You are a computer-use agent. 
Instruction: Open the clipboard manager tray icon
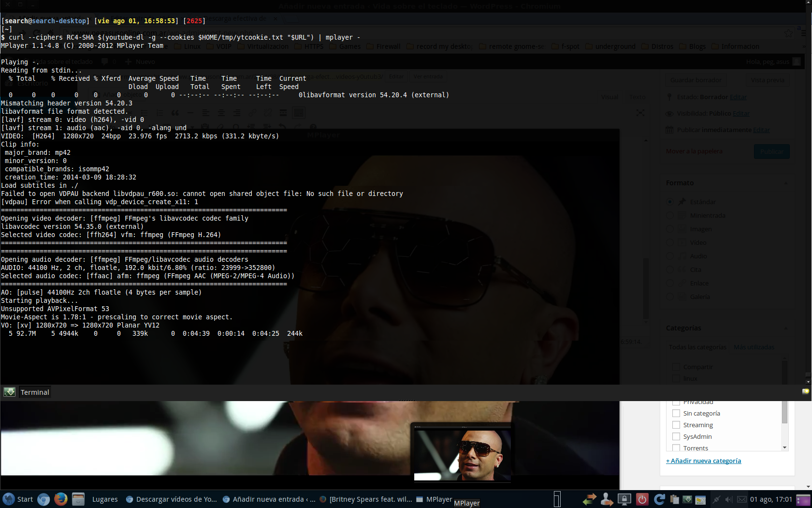[x=675, y=499]
